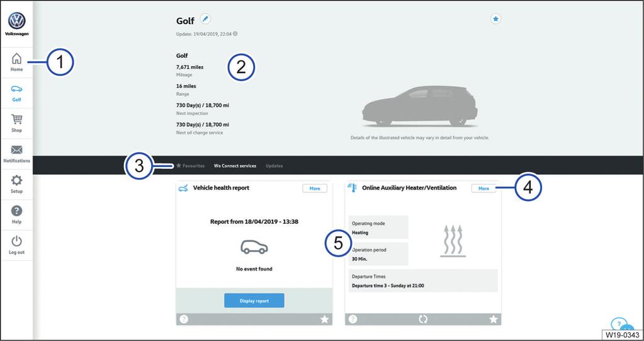Image resolution: width=644 pixels, height=341 pixels.
Task: Click the info icon next to update time
Action: (x=235, y=34)
